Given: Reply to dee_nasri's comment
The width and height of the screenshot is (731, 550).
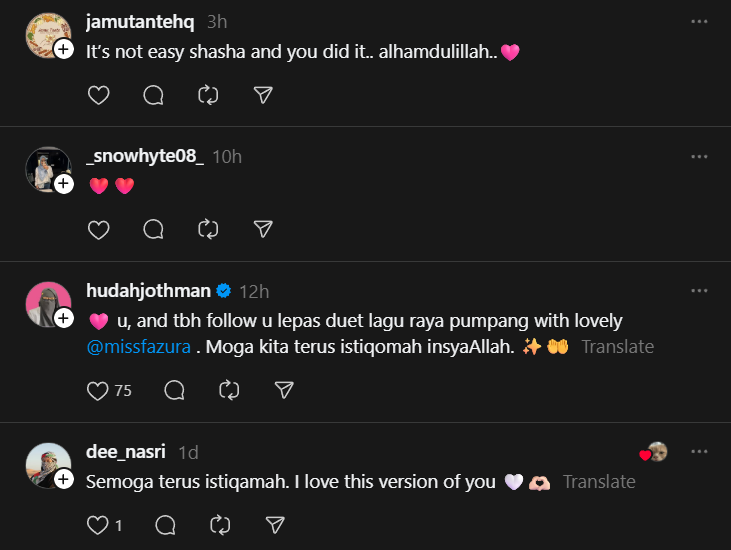Looking at the screenshot, I should pos(166,525).
